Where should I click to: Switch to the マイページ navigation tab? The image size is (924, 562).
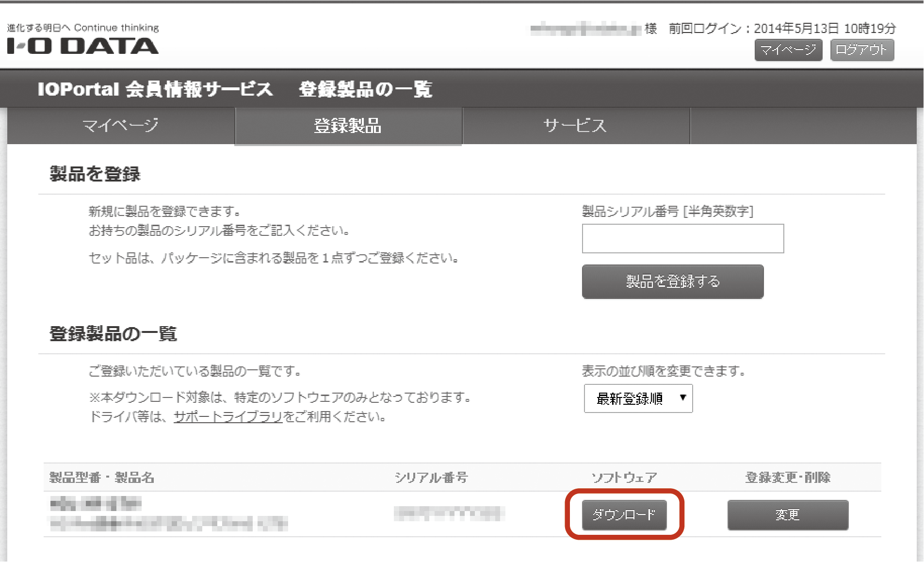tap(121, 126)
